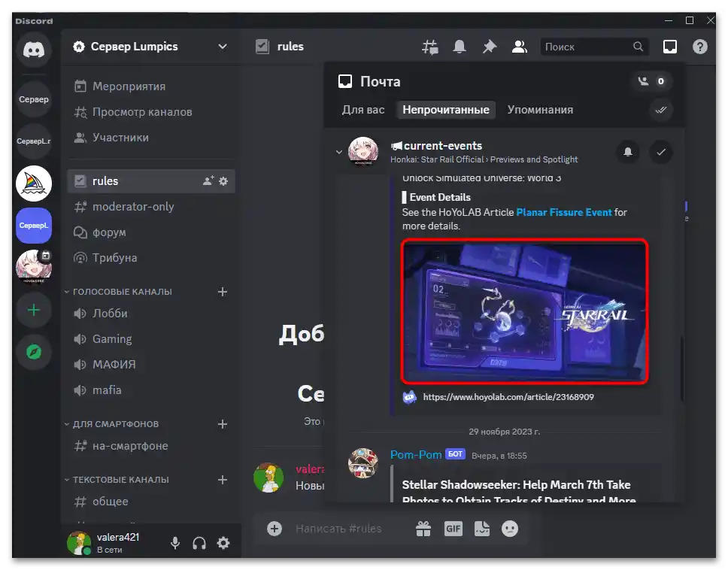728x570 pixels.
Task: Explore discoverable servers compass icon
Action: (x=34, y=353)
